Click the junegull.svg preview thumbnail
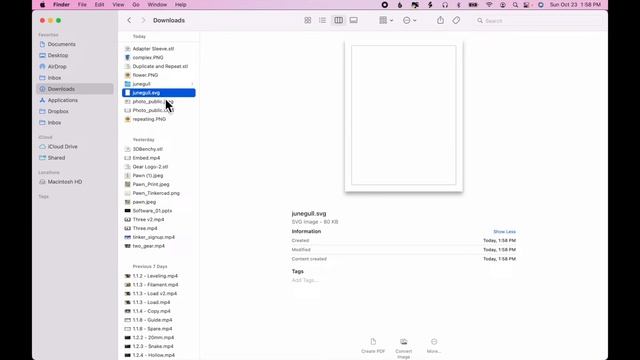The width and height of the screenshot is (640, 360). click(x=404, y=116)
